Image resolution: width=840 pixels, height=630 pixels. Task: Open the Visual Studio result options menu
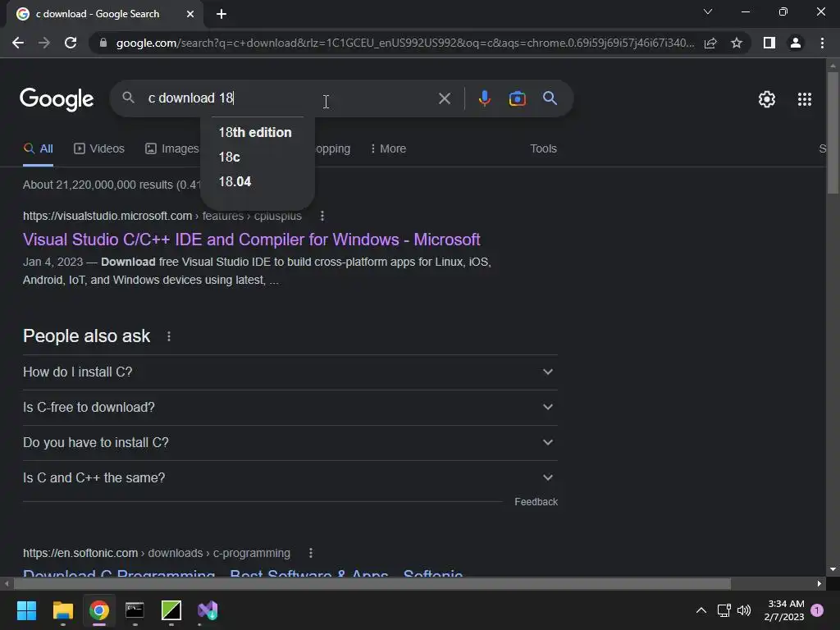(x=322, y=216)
